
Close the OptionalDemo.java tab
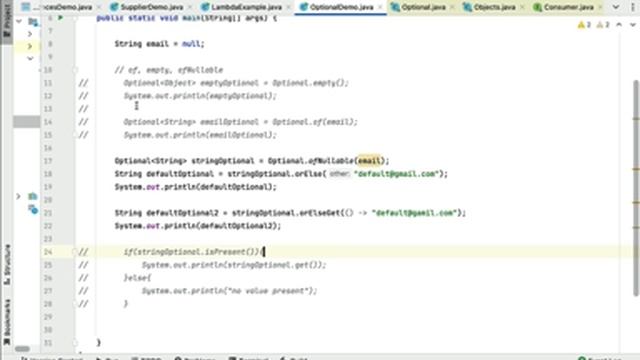click(x=380, y=7)
